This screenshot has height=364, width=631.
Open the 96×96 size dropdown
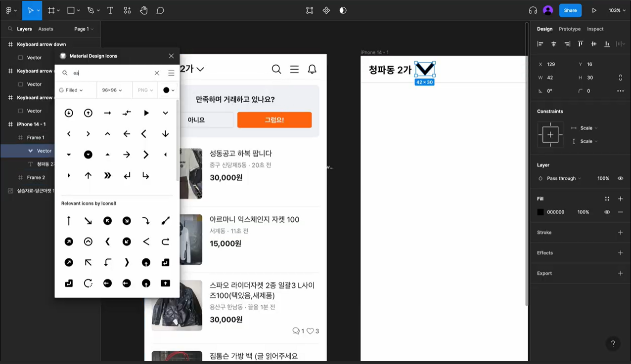point(112,90)
